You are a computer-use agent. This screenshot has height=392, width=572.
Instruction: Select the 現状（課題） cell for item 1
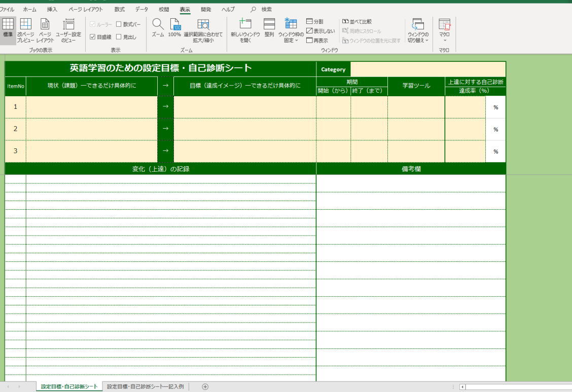[x=92, y=107]
